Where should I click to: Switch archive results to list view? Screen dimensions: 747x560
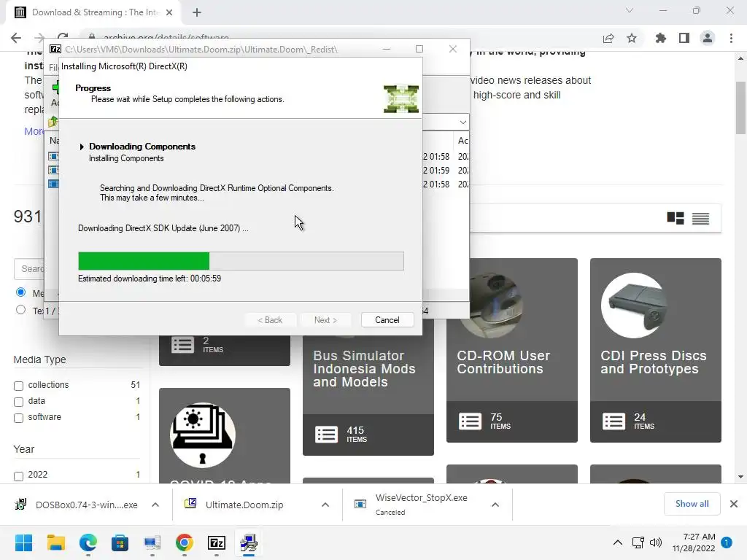pos(700,218)
